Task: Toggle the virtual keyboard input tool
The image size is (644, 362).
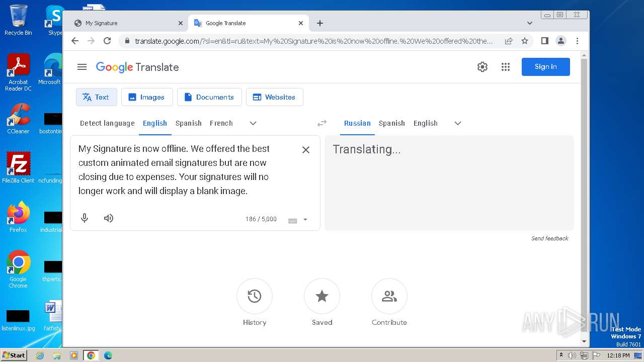Action: [x=292, y=220]
